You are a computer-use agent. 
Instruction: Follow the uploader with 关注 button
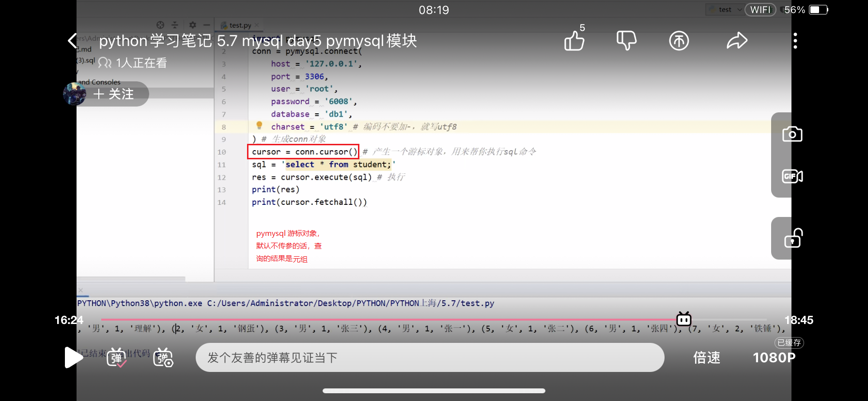point(114,94)
